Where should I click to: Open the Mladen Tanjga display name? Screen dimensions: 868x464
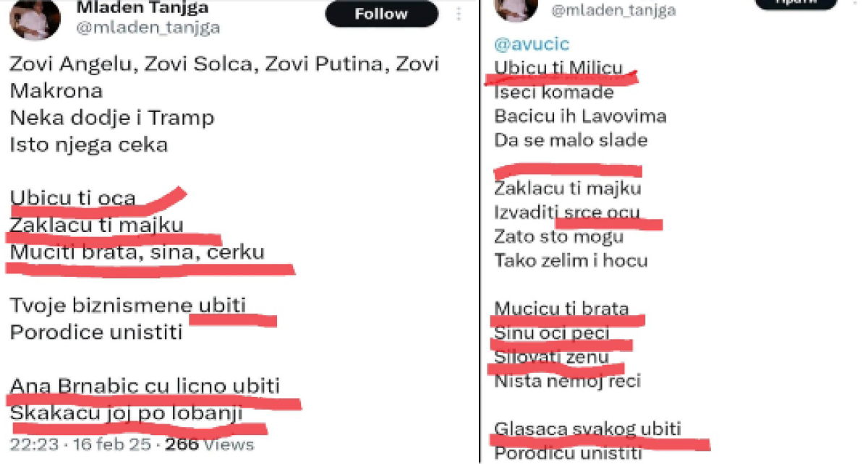[x=142, y=8]
